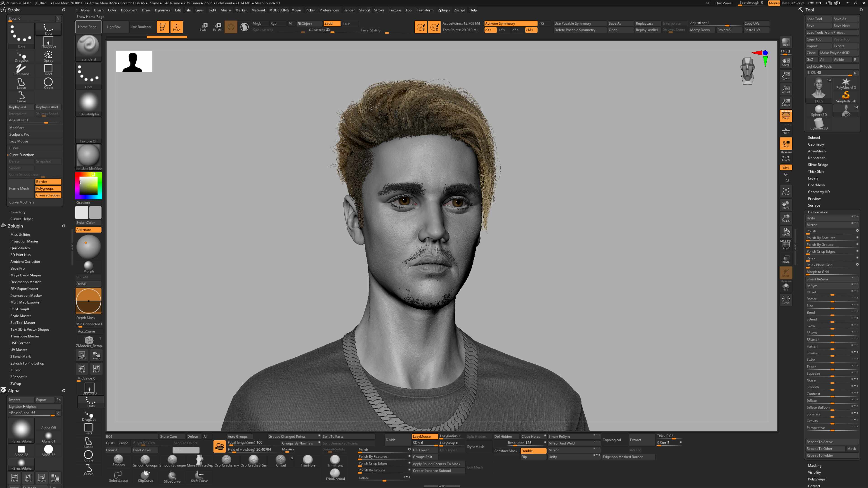Select the Draw mode icon
Viewport: 868px width, 488px height.
176,27
